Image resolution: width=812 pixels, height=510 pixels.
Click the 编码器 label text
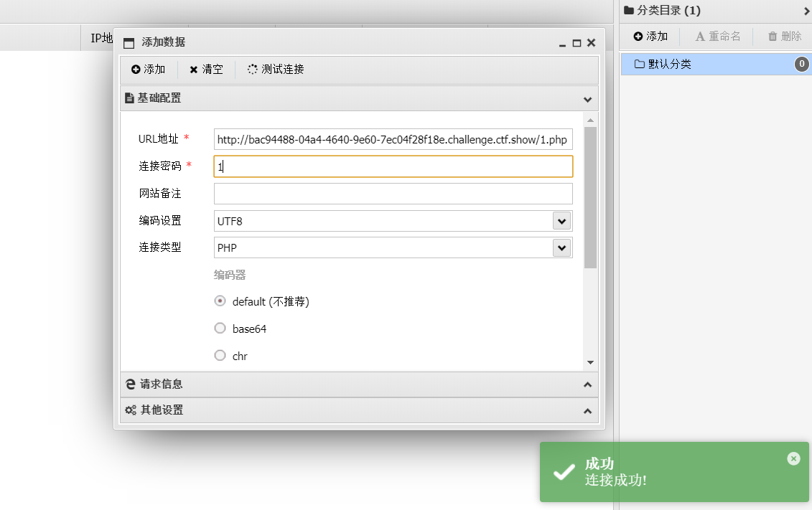point(230,275)
